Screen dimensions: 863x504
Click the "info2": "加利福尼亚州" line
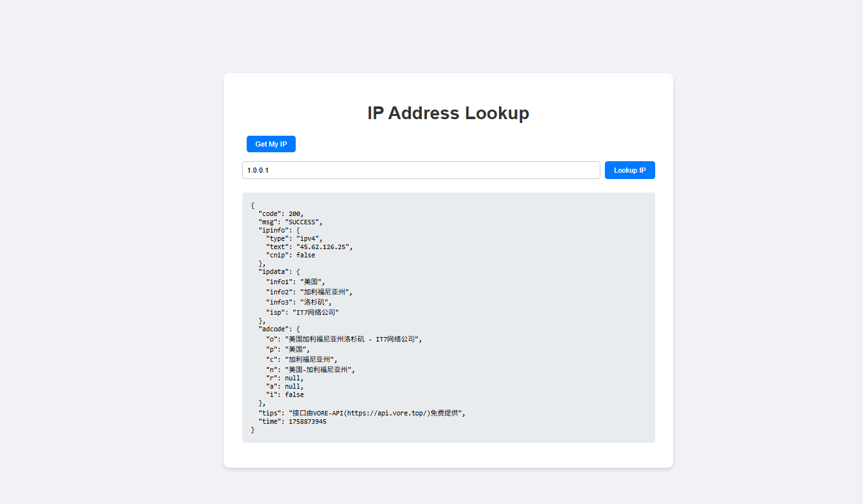point(309,292)
